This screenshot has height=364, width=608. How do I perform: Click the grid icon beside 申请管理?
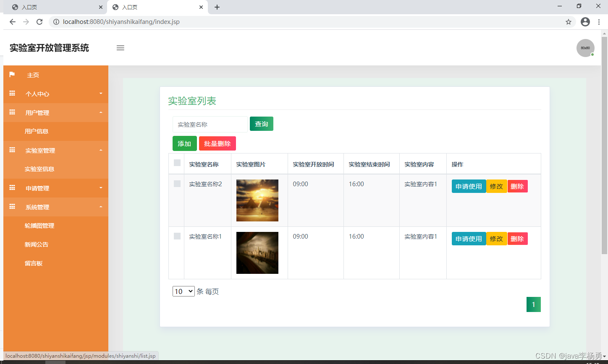click(x=12, y=188)
